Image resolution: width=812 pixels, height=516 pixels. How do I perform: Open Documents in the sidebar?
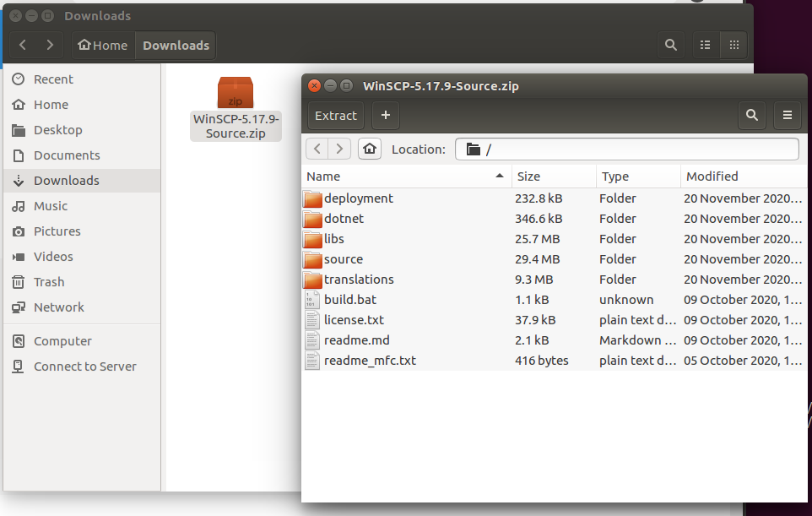click(x=83, y=155)
